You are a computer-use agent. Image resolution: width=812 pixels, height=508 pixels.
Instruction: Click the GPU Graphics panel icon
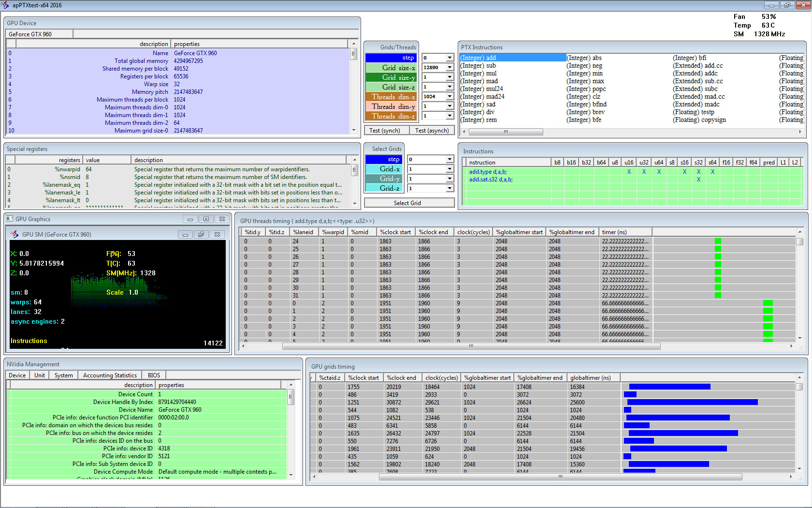click(10, 219)
